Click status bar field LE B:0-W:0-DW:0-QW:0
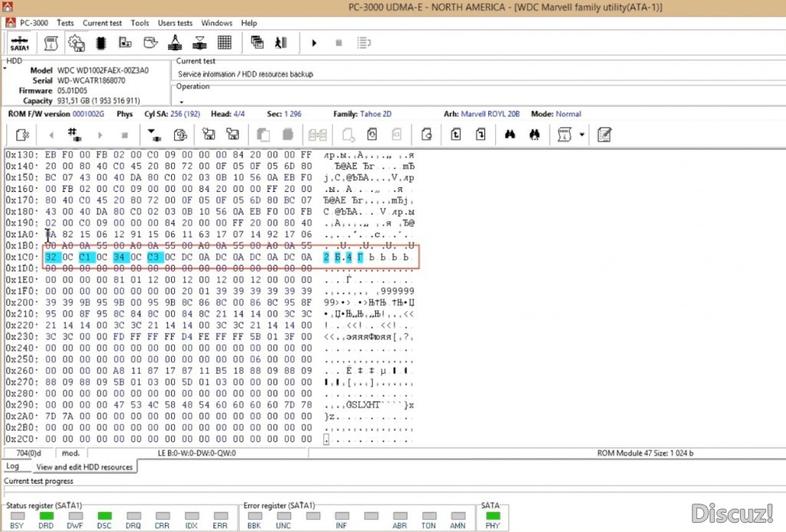Screen dimensions: 786x532 [196, 453]
